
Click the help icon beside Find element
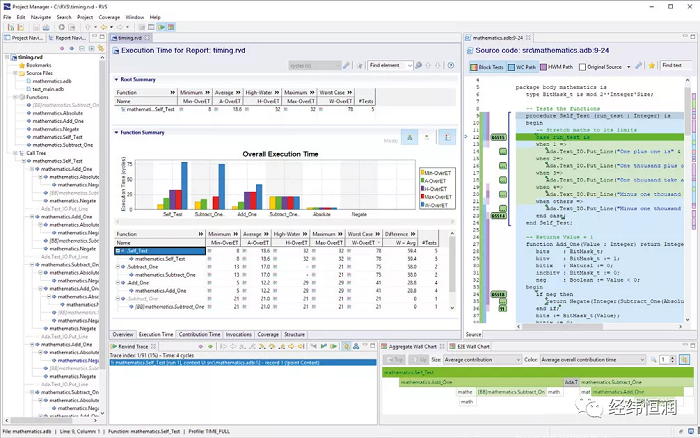451,66
